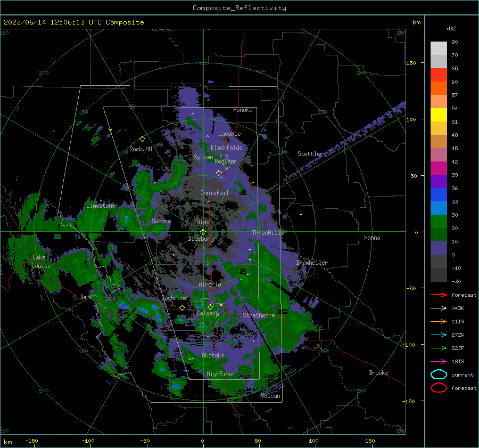Click the green 20-30 dBZ swatch
Viewport: 479px width, 448px height.
coord(439,222)
